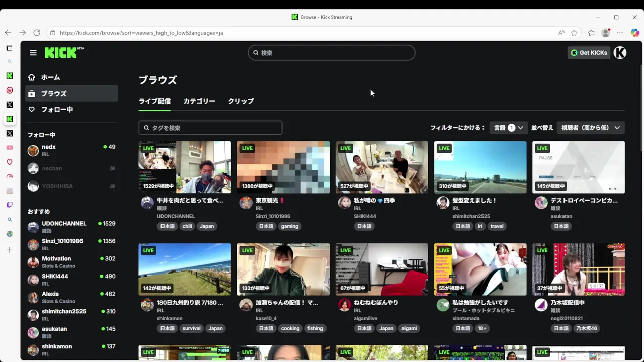Click the タグを検索 tag search field
644x362 pixels.
(210, 128)
